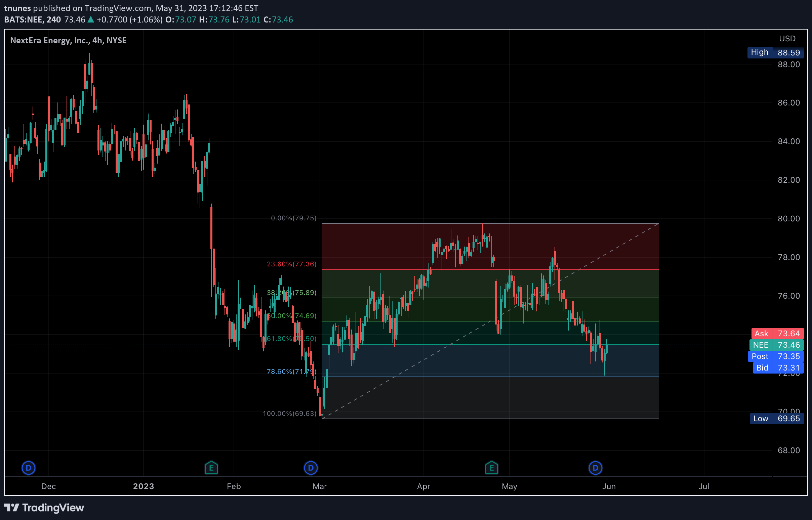The height and width of the screenshot is (520, 812).
Task: Click the dividend D marker near Jun
Action: pos(596,468)
